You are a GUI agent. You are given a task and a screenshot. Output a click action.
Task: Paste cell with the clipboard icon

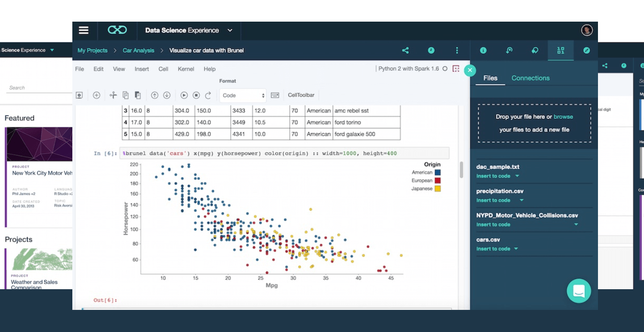[138, 95]
